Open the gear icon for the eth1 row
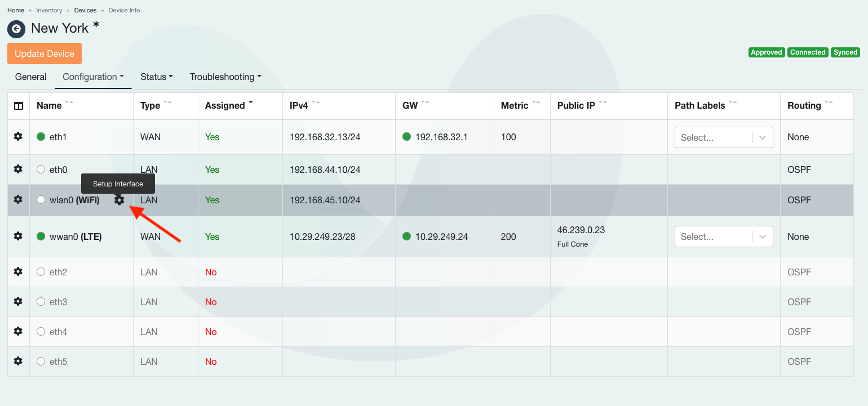 [18, 137]
